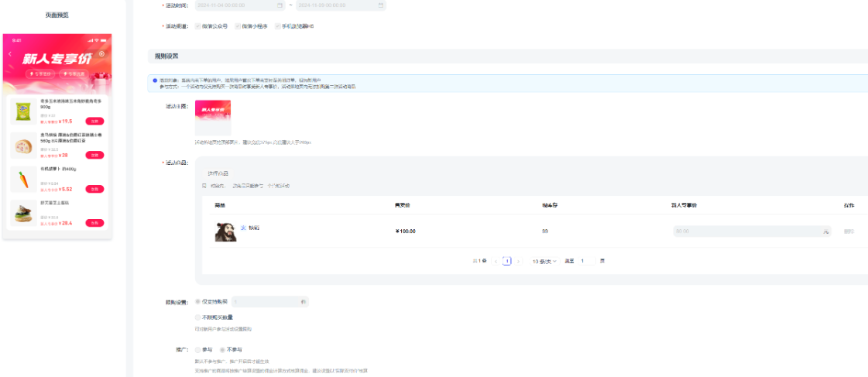
Task: Select the 不限购买数量 radio option
Action: coord(197,317)
